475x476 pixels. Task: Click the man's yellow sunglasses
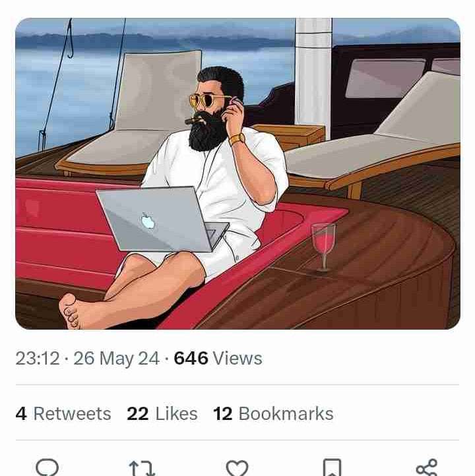(x=205, y=101)
